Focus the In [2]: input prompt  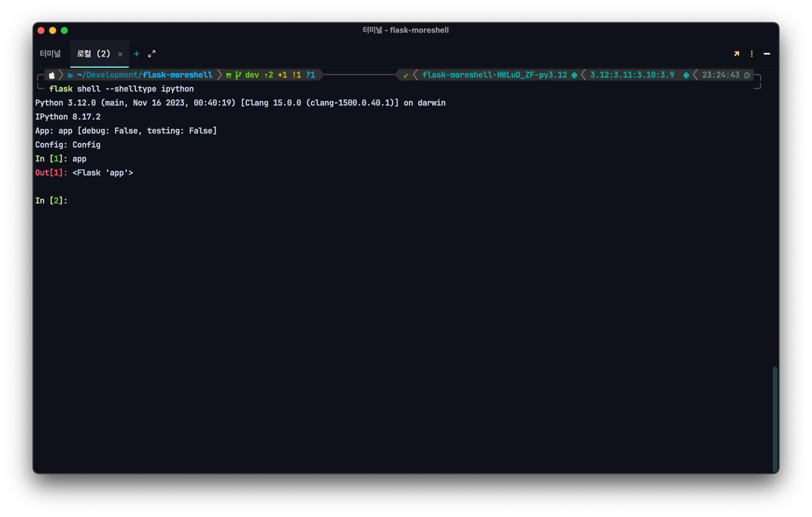coord(51,201)
